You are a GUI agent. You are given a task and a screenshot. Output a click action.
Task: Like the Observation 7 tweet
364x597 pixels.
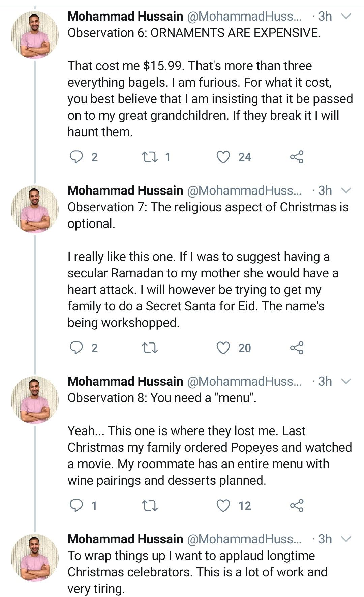[223, 348]
